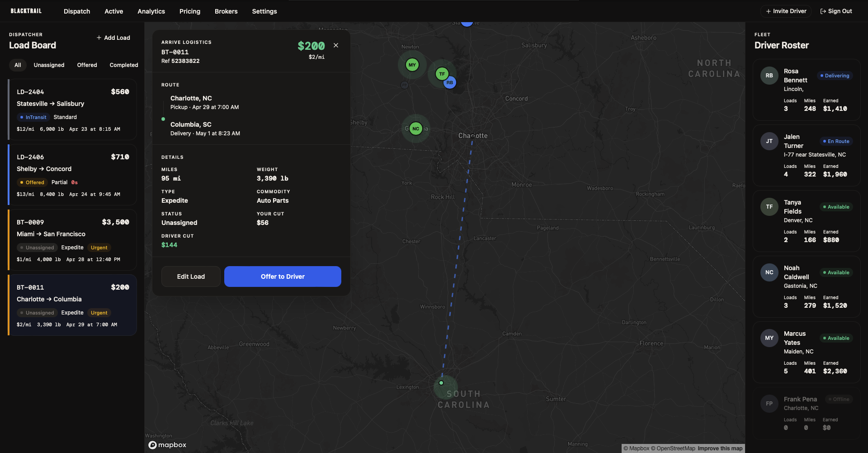This screenshot has height=453, width=868.
Task: Click Noah Caldwell's Available status badge
Action: pyautogui.click(x=836, y=272)
